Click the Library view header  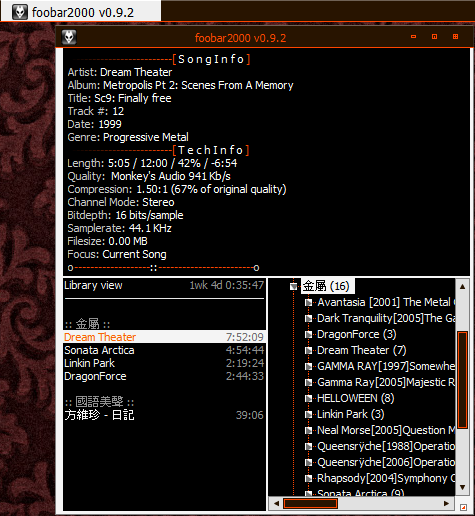coord(164,285)
